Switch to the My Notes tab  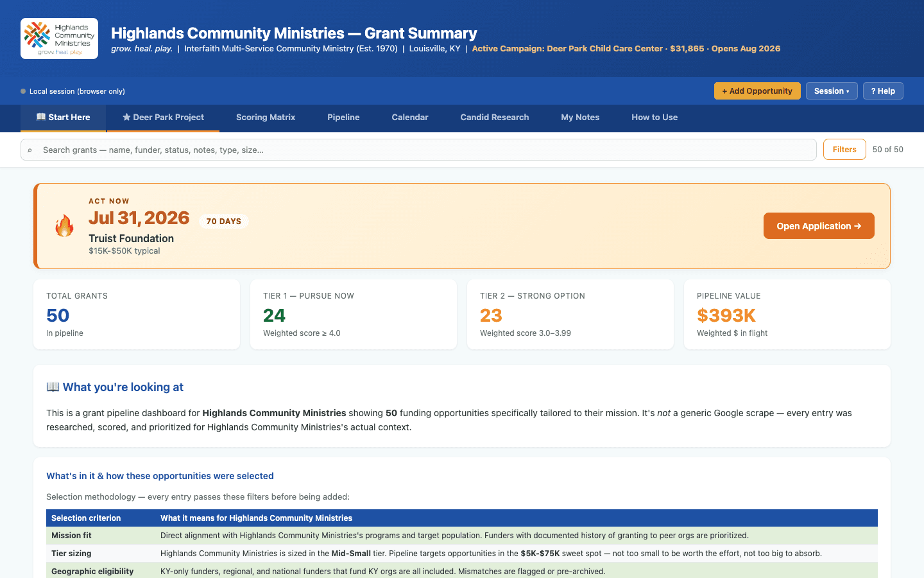tap(580, 118)
